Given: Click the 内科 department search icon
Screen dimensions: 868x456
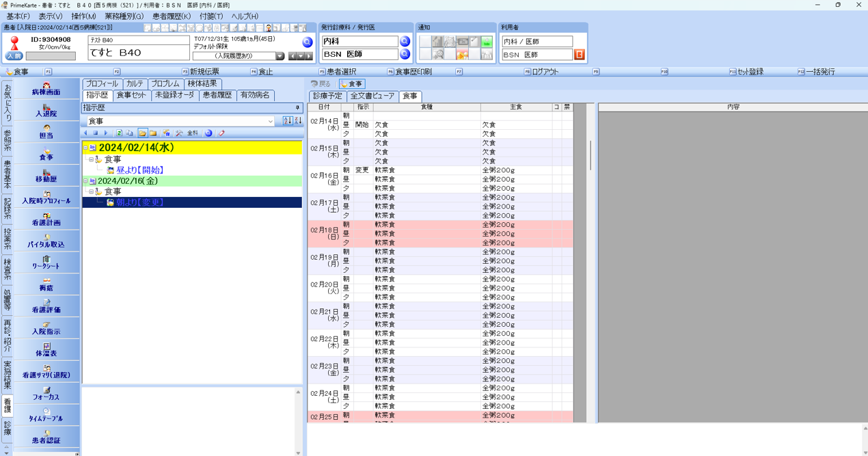Looking at the screenshot, I should (405, 41).
